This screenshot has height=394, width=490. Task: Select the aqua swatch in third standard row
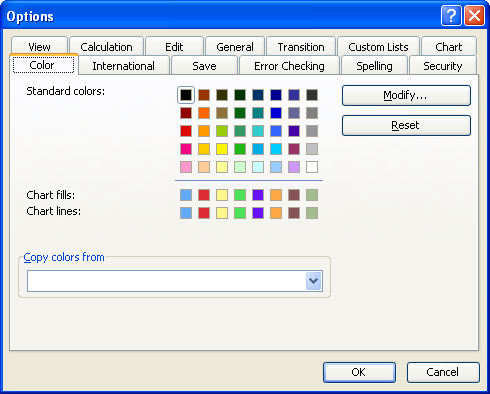tap(258, 131)
